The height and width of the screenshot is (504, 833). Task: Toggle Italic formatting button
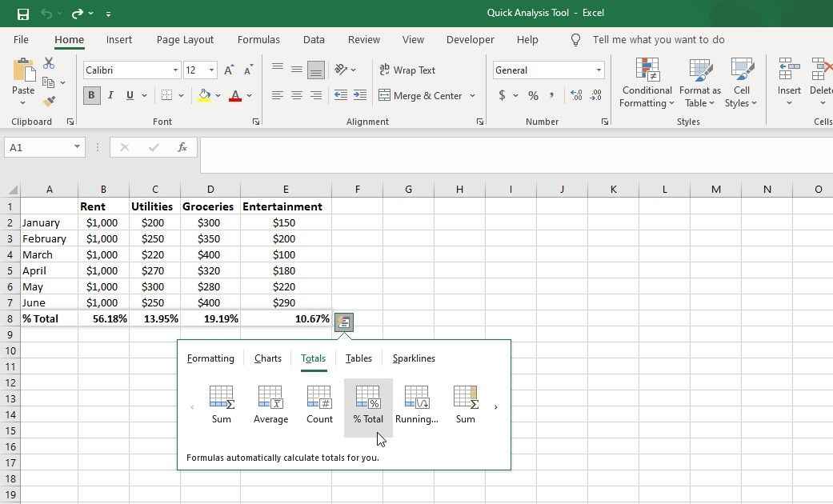[x=110, y=95]
